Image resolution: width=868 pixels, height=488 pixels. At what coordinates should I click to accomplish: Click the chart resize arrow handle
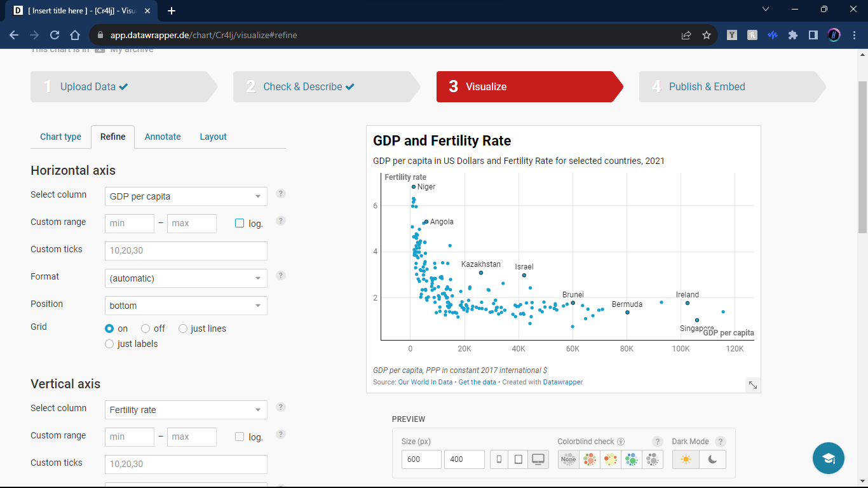coord(752,384)
